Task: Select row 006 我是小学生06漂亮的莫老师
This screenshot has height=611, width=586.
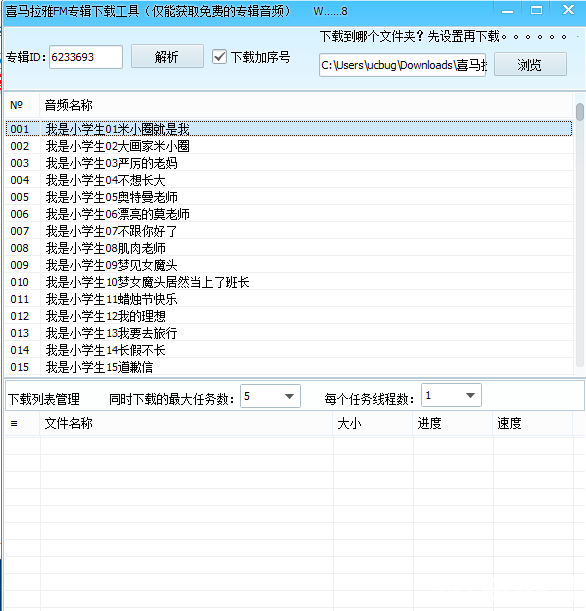Action: tap(289, 214)
